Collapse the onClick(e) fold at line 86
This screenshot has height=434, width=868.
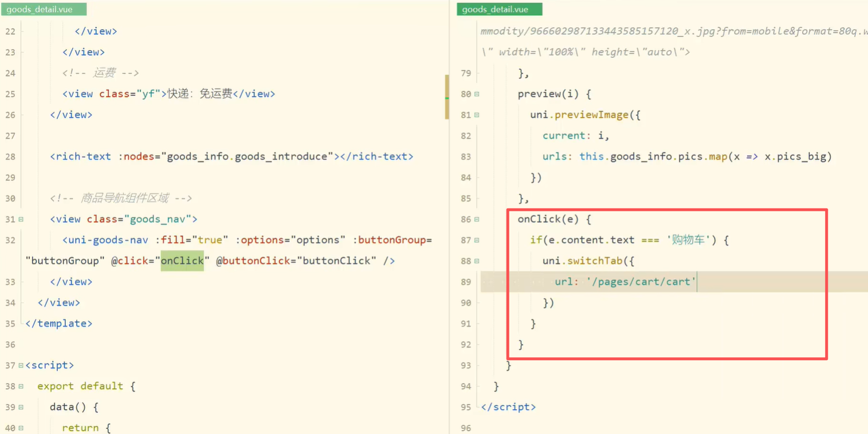[x=477, y=219]
